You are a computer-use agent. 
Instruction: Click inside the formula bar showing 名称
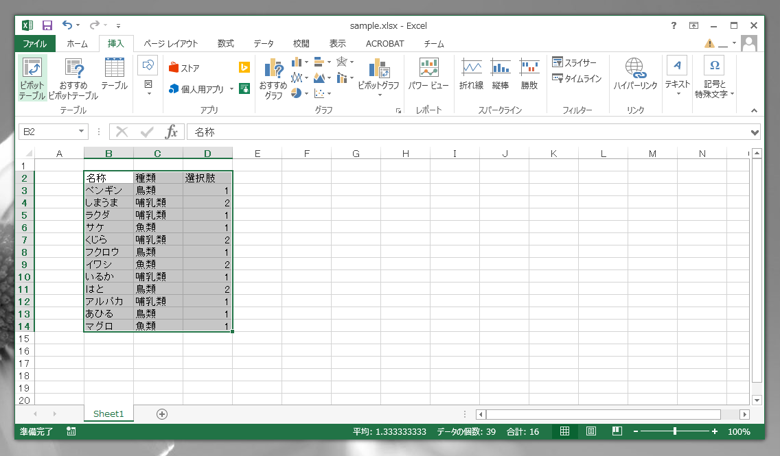[468, 132]
